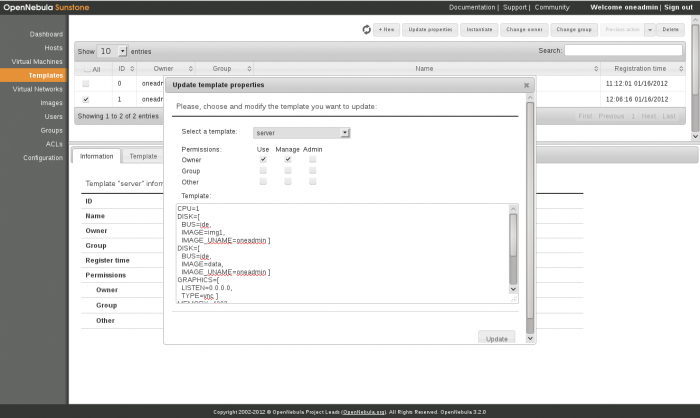Screen dimensions: 700x418
Task: Go to Hosts in sidebar
Action: (x=54, y=48)
